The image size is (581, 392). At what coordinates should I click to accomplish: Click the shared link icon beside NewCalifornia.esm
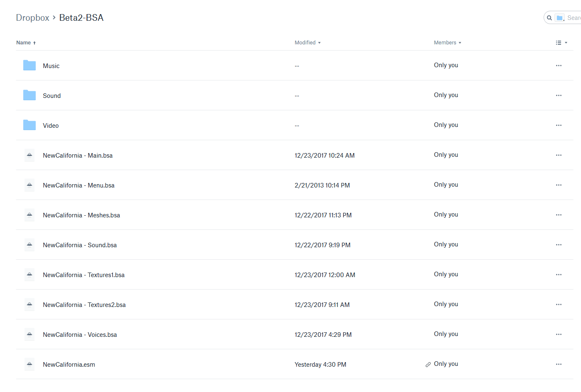pos(428,365)
